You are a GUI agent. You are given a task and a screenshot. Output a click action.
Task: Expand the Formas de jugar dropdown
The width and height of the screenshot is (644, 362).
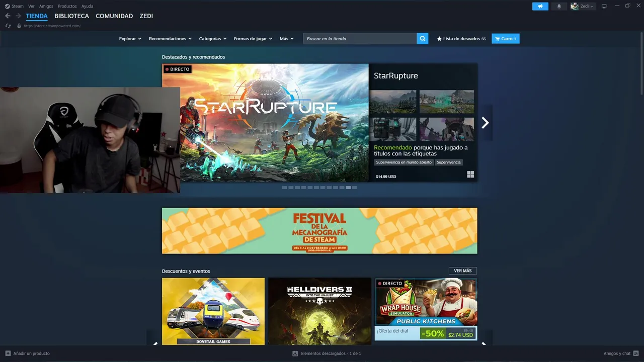click(x=253, y=39)
